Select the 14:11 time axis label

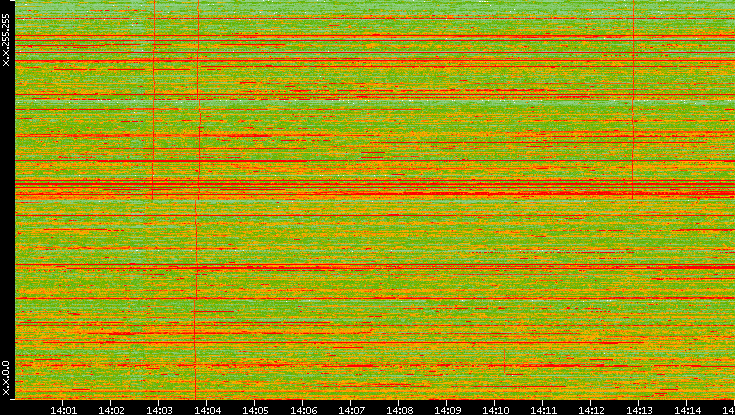pyautogui.click(x=543, y=410)
